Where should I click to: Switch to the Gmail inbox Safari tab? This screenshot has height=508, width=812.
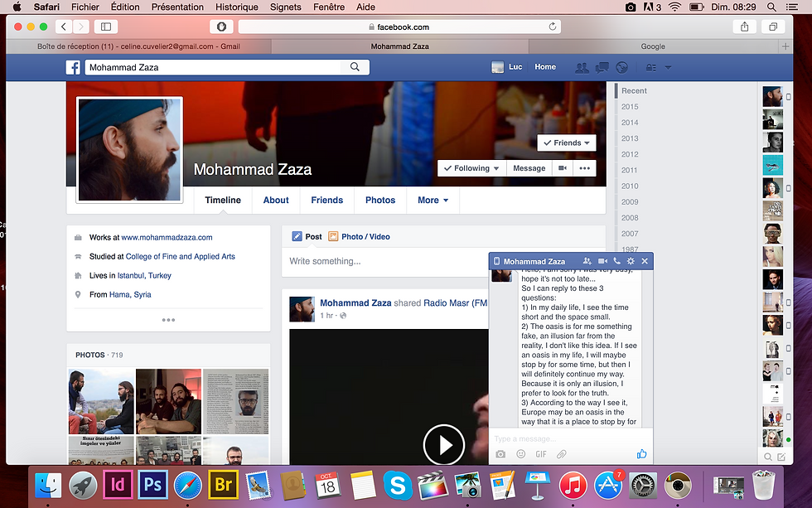(139, 46)
